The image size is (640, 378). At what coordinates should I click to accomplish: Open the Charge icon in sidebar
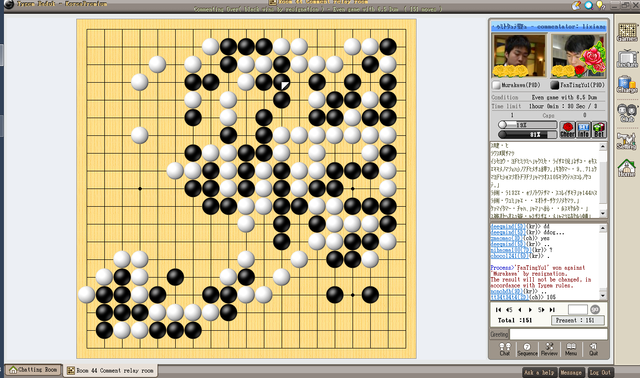point(627,84)
